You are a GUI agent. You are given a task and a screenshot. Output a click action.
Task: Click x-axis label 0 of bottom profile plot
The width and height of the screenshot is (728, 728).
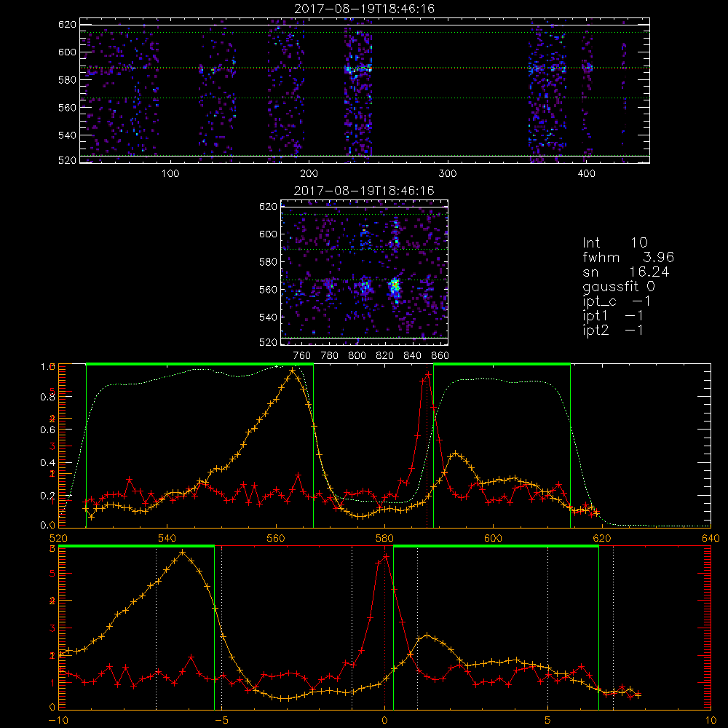point(384,721)
